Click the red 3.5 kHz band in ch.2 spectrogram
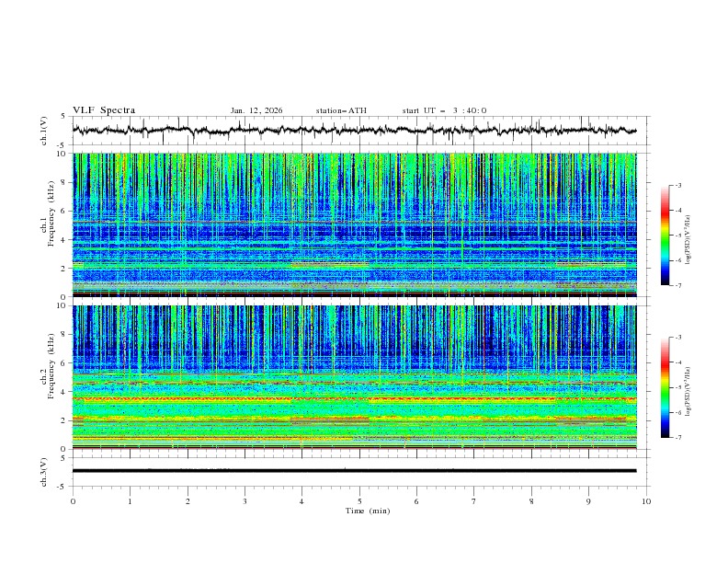 point(355,399)
